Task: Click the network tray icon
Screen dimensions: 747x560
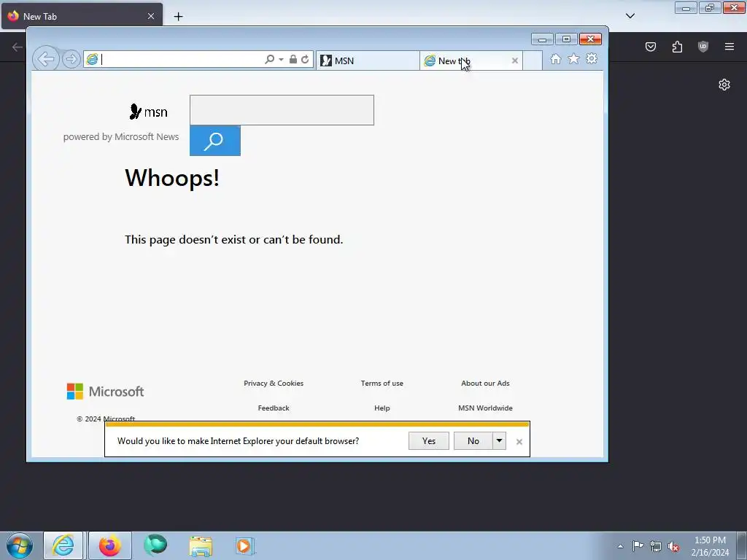Action: tap(656, 546)
